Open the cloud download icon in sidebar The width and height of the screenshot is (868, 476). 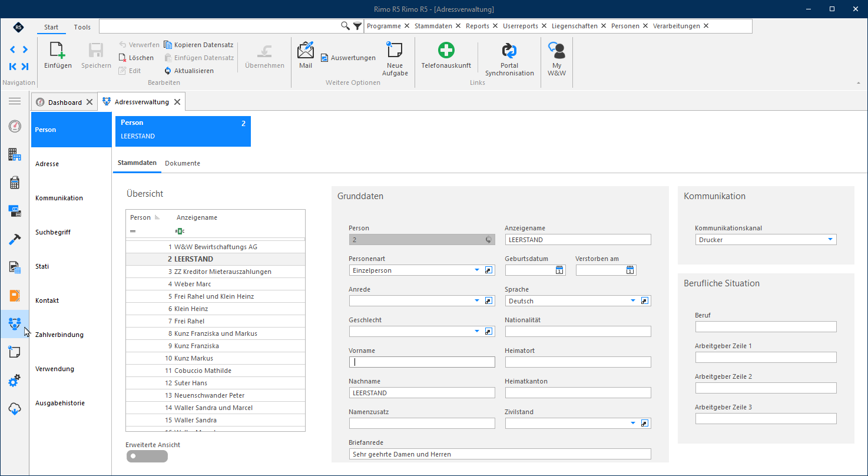(x=15, y=409)
